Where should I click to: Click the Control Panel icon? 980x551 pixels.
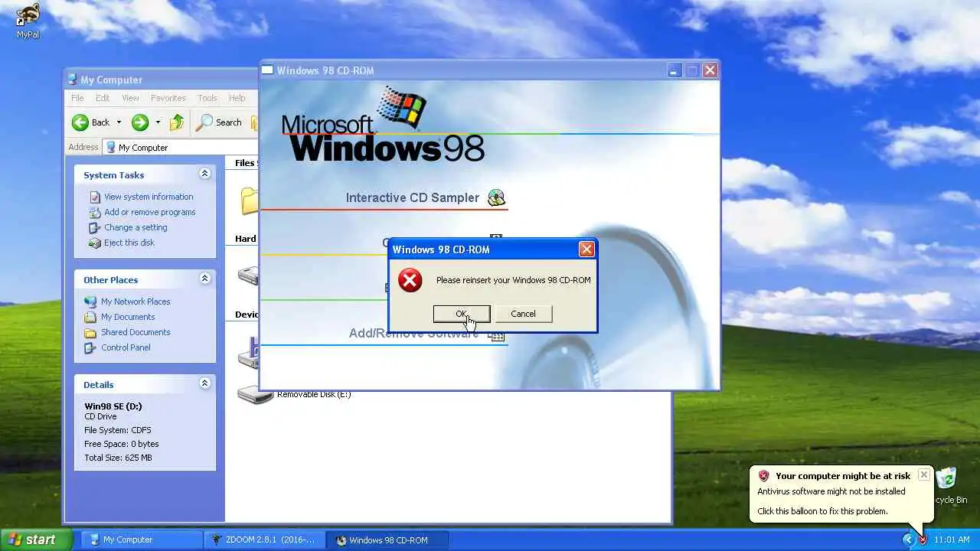pos(90,347)
